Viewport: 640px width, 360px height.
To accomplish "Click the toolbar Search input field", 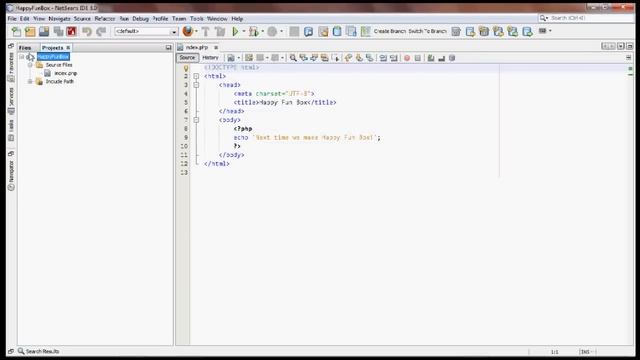I will coord(586,18).
